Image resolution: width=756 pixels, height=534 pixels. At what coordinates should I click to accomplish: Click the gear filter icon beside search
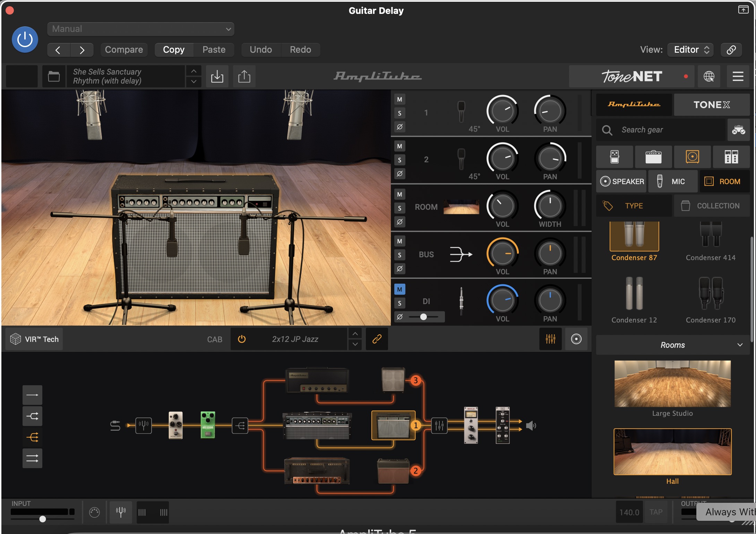pyautogui.click(x=739, y=130)
